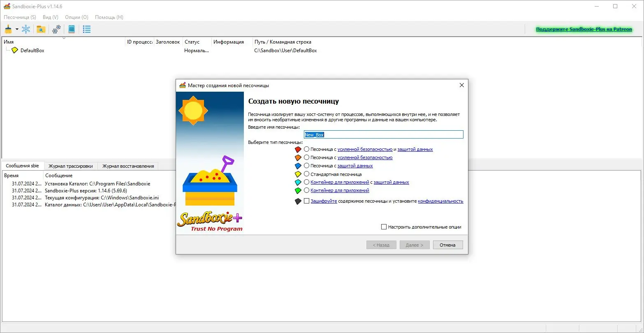
Task: Open the защитой данных link on the cyan box row
Action: tap(391, 182)
